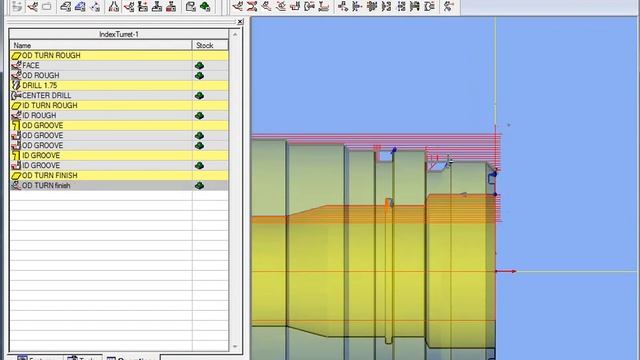The height and width of the screenshot is (360, 640).
Task: Click the green stock icon for OD TURN finish
Action: point(199,186)
